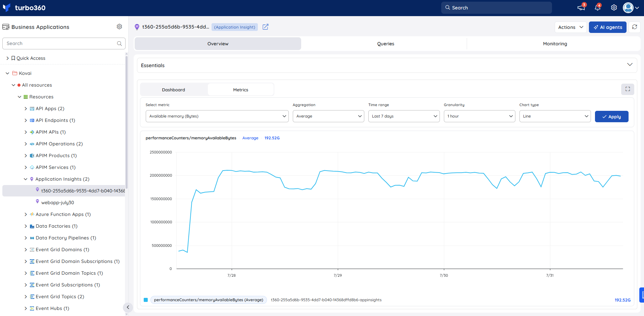Open the Actions dropdown
Screen dimensions: 644x316
pos(570,27)
